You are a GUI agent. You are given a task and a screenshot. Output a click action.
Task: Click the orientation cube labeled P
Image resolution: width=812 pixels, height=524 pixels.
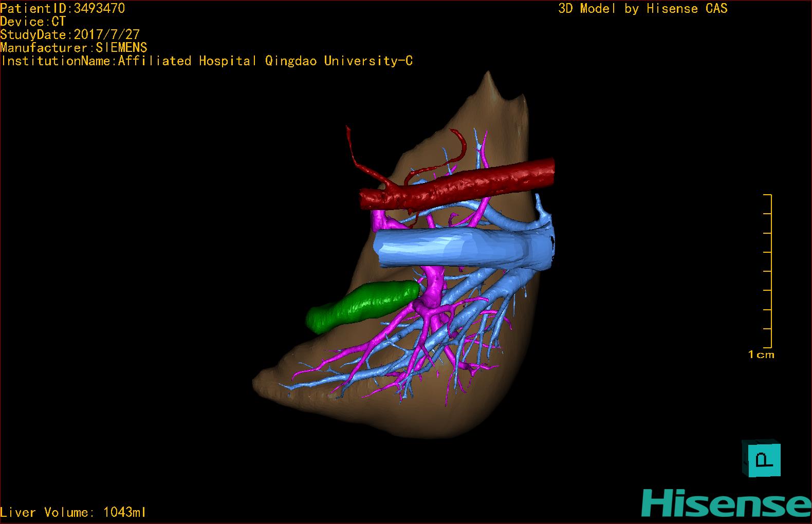(762, 458)
